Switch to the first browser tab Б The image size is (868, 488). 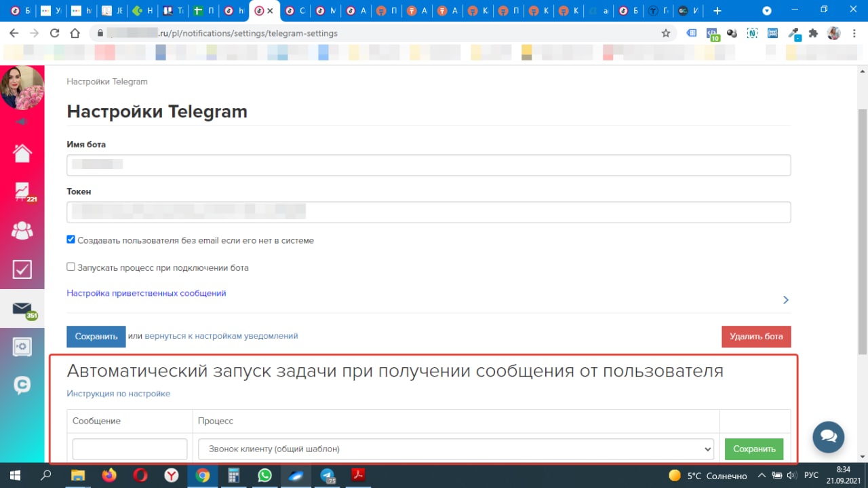point(19,11)
